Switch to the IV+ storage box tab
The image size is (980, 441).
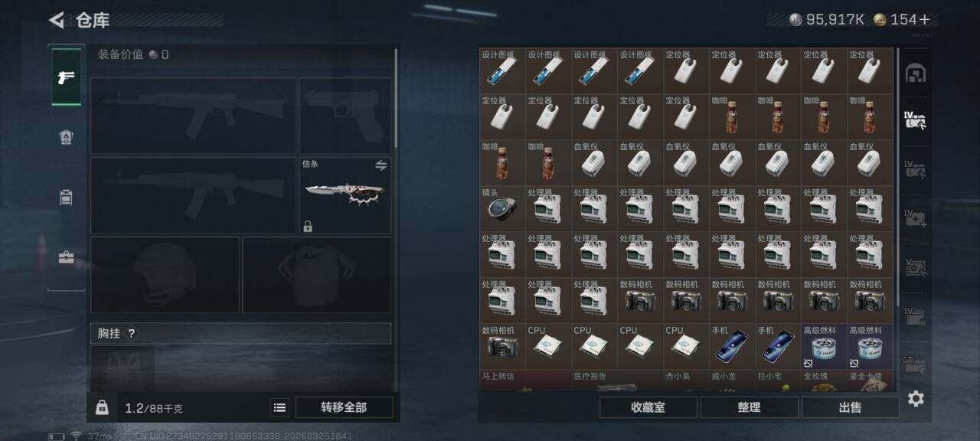(x=916, y=218)
